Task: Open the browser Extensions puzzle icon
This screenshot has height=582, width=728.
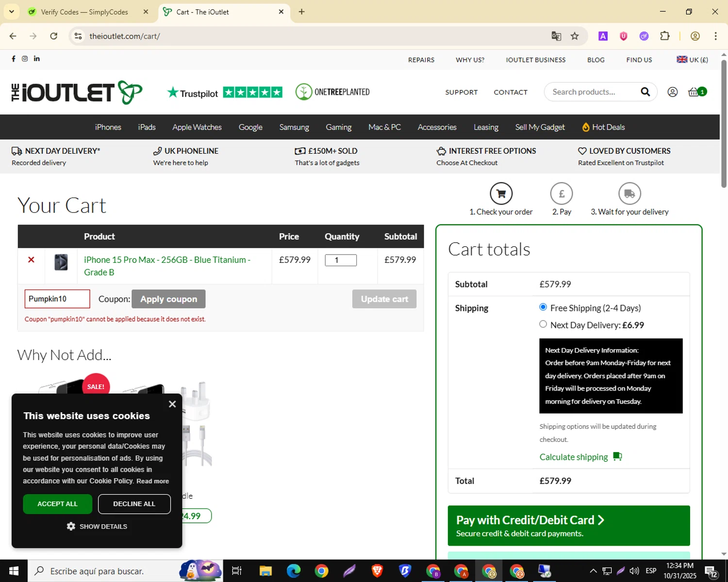Action: pyautogui.click(x=665, y=36)
